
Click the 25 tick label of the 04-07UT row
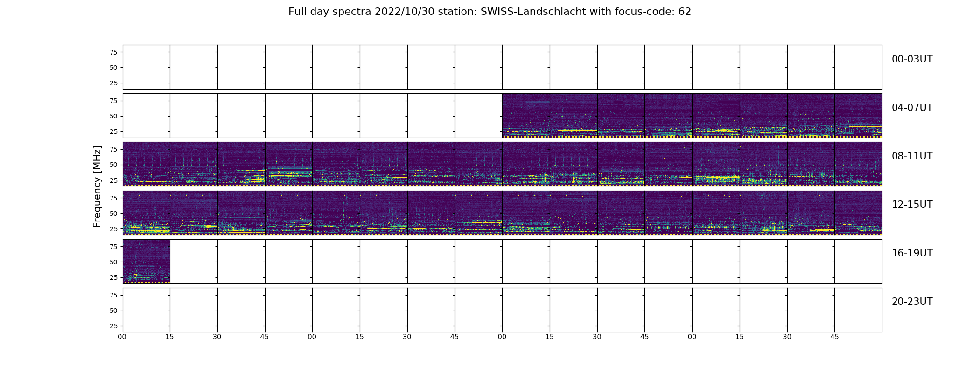tap(113, 131)
